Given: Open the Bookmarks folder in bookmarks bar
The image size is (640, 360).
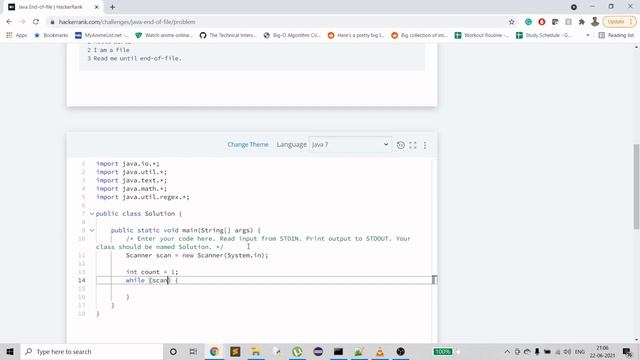Looking at the screenshot, I should [51, 35].
